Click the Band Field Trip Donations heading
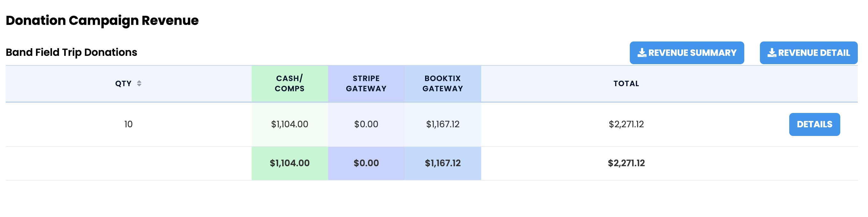 pos(71,53)
